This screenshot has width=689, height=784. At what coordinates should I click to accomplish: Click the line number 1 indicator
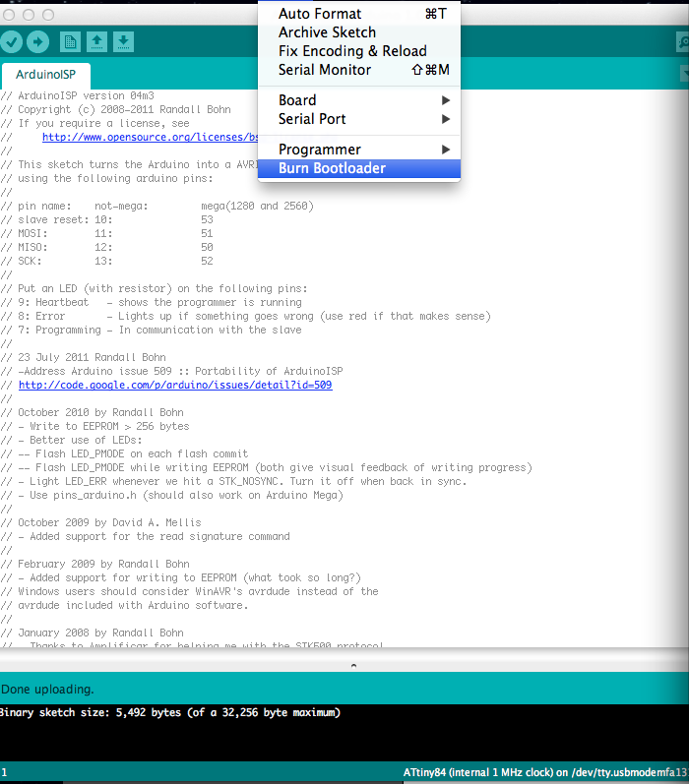pos(4,772)
